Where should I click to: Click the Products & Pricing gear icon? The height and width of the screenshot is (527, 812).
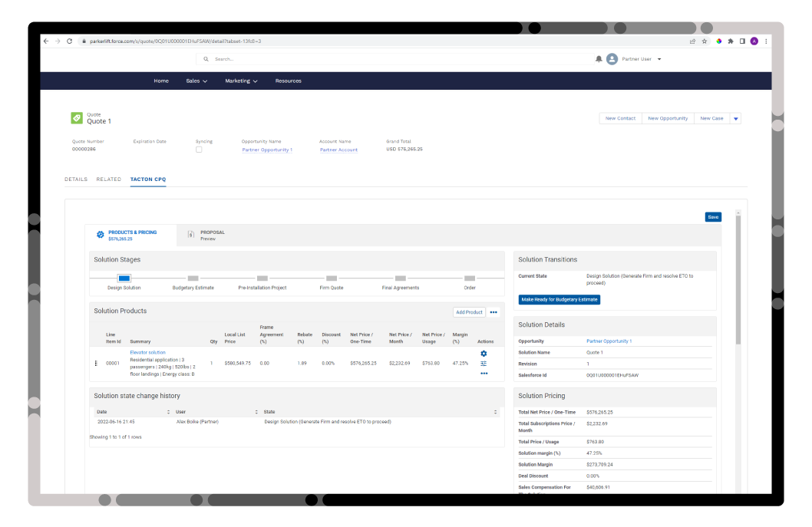pos(100,235)
